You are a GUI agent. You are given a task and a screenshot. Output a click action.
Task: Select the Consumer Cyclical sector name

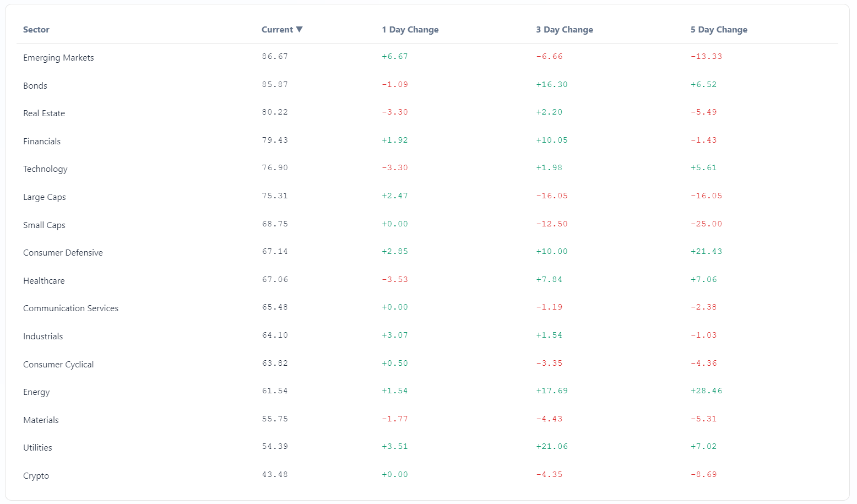click(58, 365)
